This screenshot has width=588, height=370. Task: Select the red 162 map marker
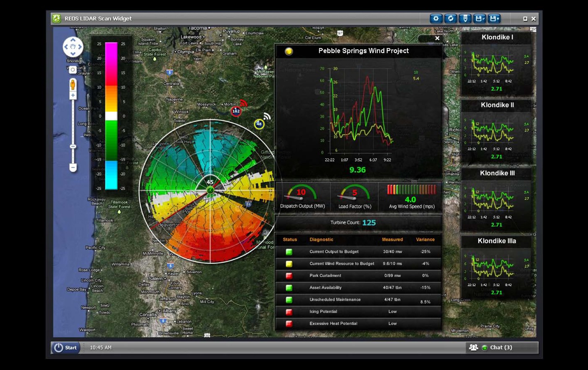(x=236, y=111)
